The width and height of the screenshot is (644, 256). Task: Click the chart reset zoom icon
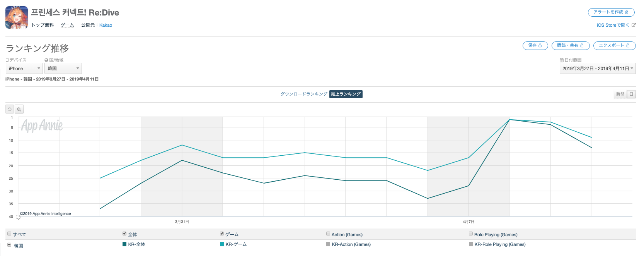[x=10, y=109]
